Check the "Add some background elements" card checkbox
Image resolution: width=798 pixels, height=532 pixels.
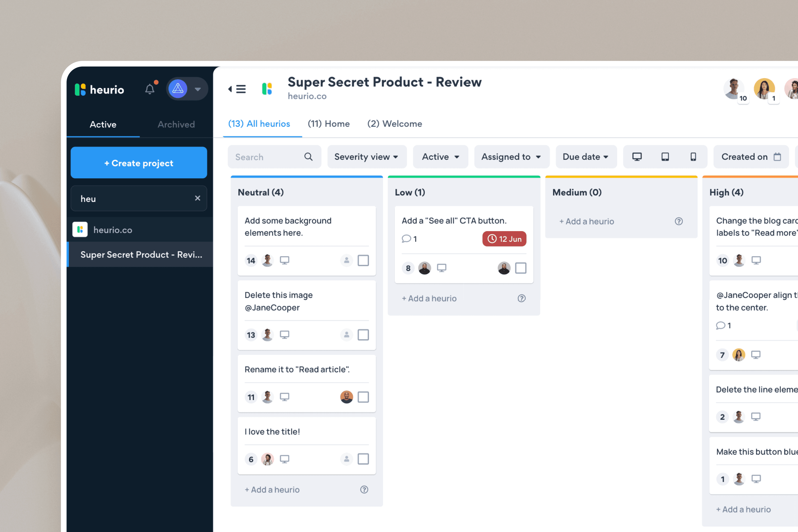[x=363, y=261]
